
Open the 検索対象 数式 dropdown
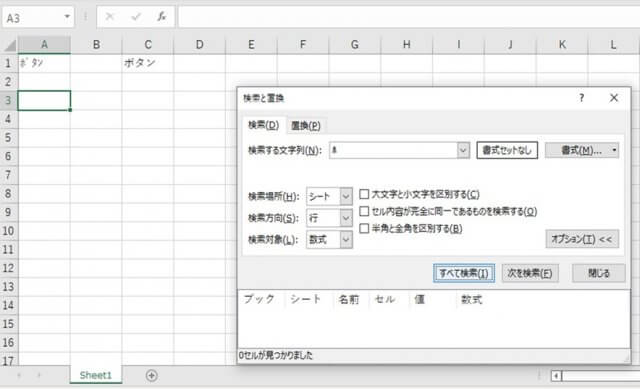pos(346,240)
